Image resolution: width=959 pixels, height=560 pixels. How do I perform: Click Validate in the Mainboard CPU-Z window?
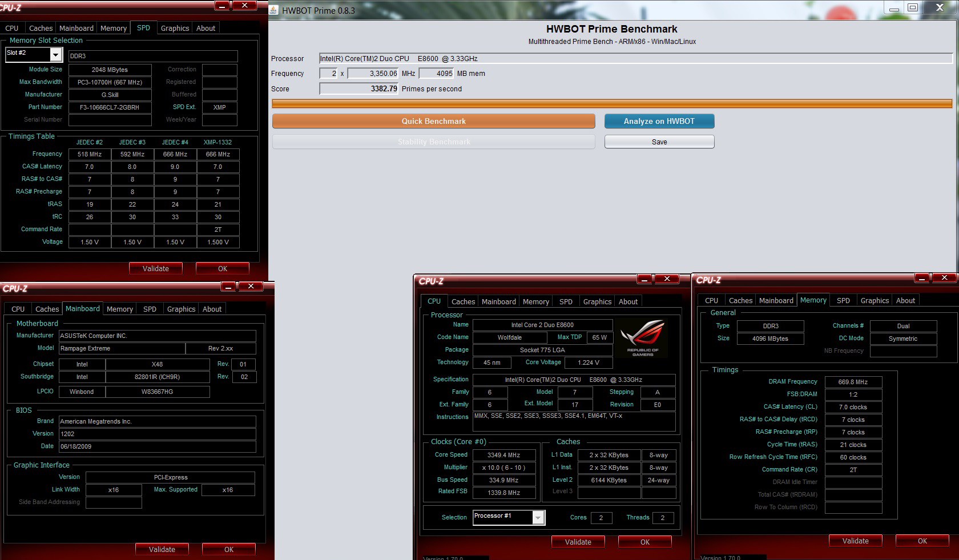coord(162,549)
